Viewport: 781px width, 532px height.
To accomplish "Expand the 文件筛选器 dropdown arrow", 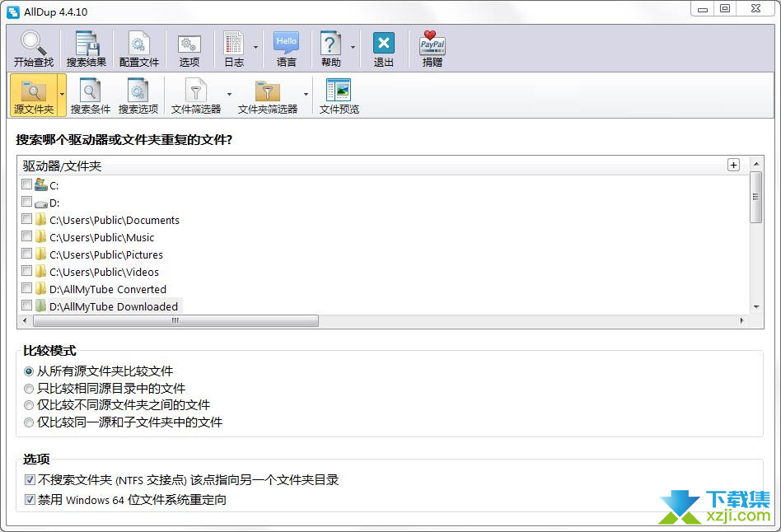I will pos(229,94).
